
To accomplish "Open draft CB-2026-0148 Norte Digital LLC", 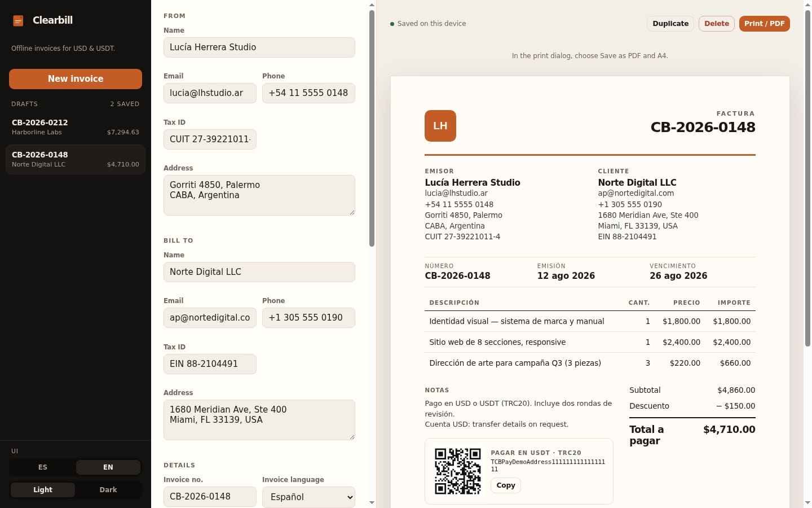I will 76,159.
